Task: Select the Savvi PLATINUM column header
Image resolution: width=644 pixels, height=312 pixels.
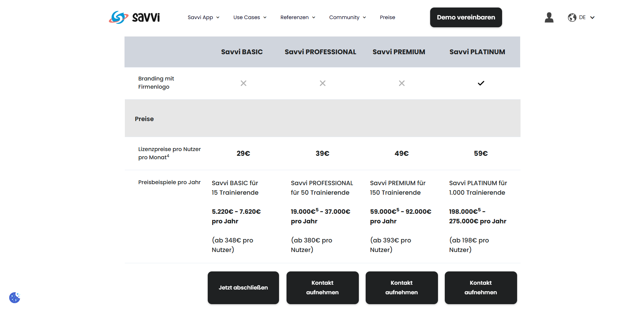Action: point(477,52)
